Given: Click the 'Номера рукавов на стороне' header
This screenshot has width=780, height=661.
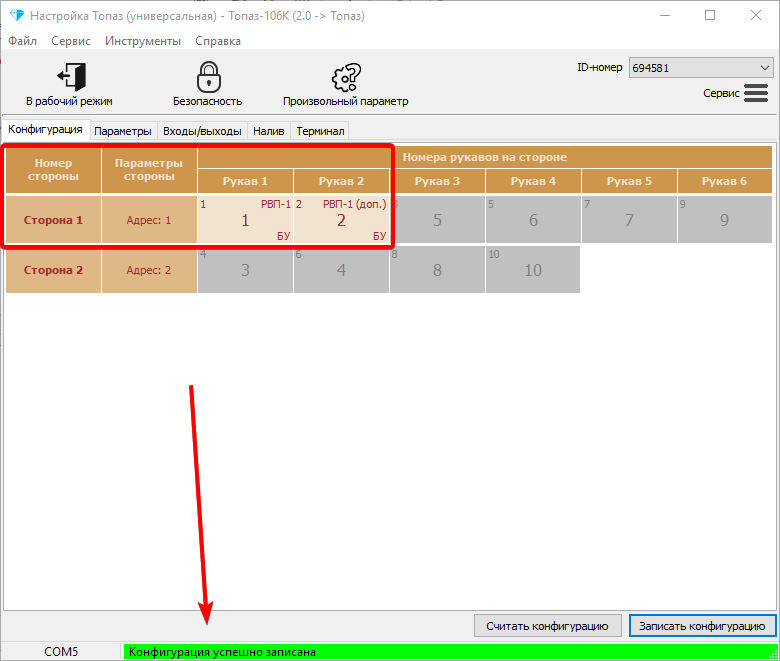Looking at the screenshot, I should pyautogui.click(x=485, y=157).
